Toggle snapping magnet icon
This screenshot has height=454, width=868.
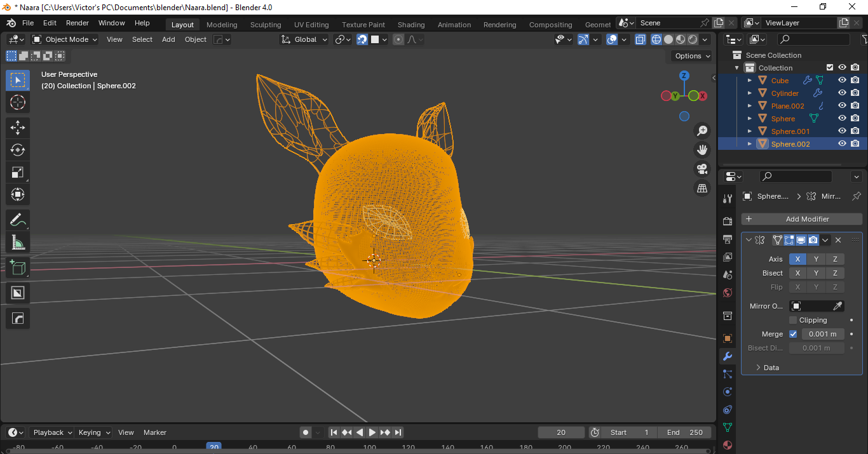[x=362, y=39]
